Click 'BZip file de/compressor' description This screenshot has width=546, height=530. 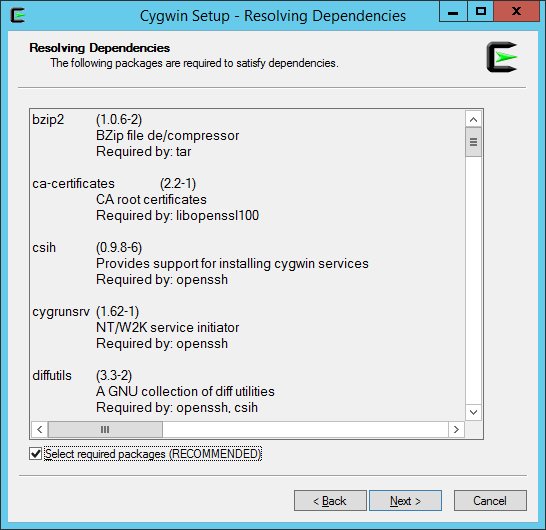coord(167,136)
